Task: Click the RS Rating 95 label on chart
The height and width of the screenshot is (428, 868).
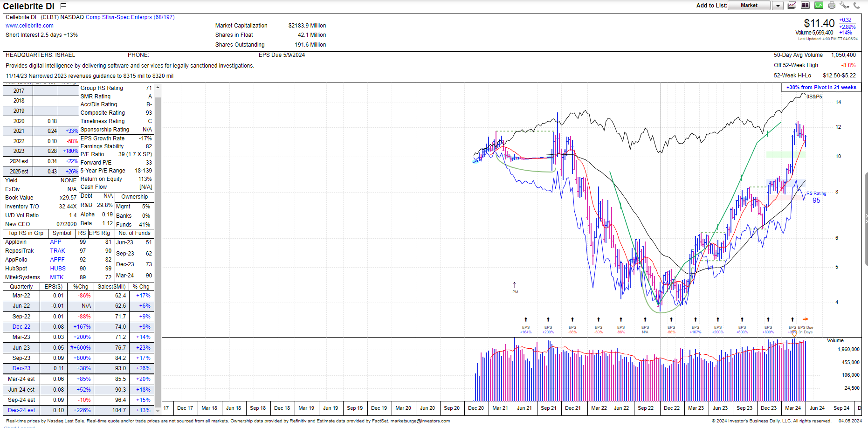Action: 816,197
